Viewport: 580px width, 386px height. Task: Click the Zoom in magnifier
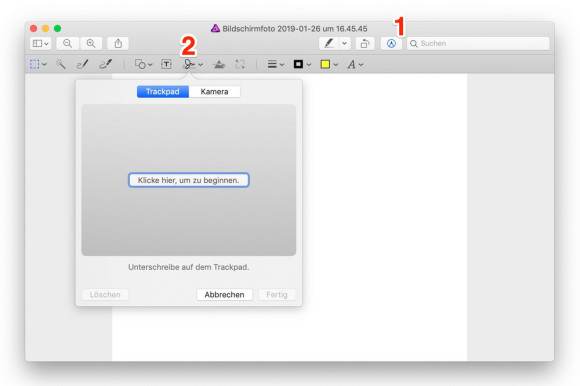point(91,43)
